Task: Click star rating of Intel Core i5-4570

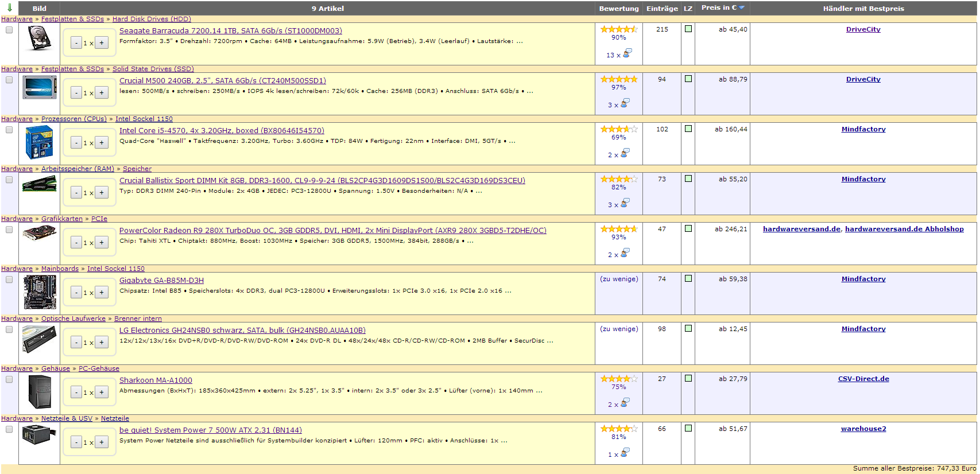Action: pos(619,129)
